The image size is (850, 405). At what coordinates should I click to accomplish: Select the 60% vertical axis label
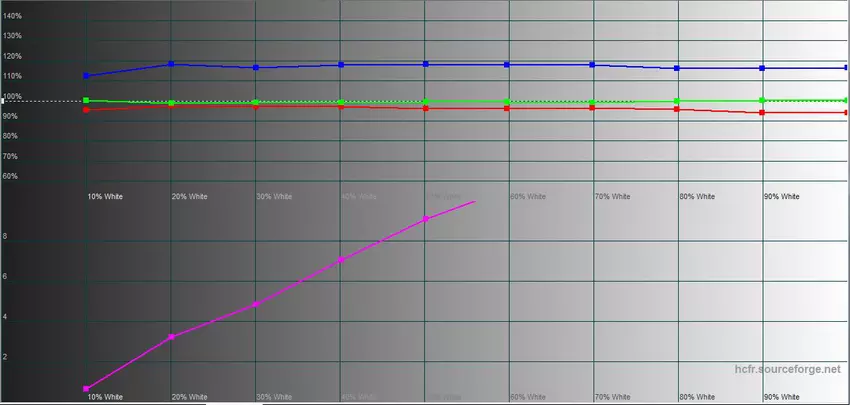click(x=11, y=177)
